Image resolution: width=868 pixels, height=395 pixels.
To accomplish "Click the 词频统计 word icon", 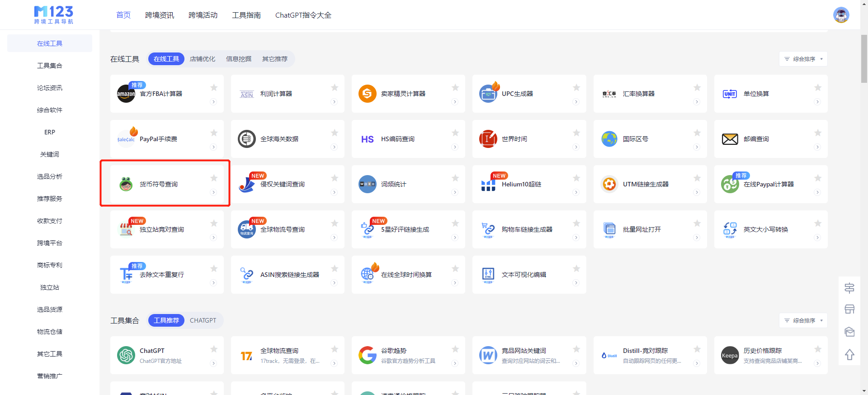I will 368,184.
